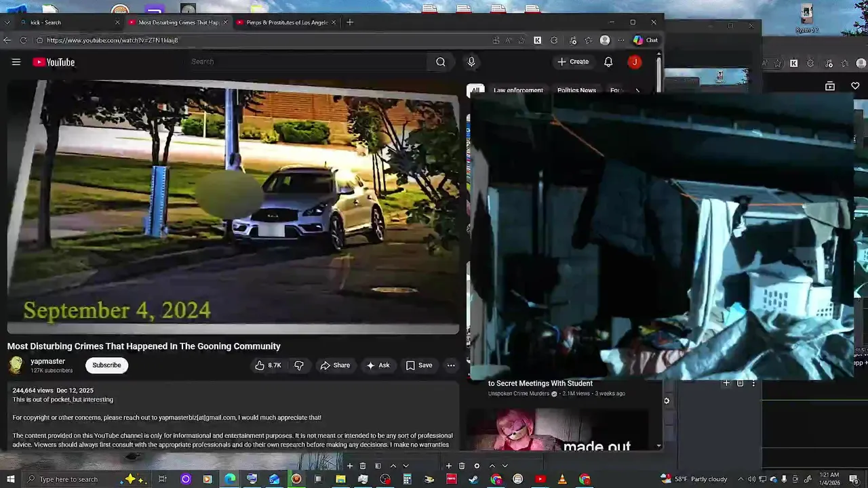
Task: Click the Create button on YouTube
Action: (573, 62)
